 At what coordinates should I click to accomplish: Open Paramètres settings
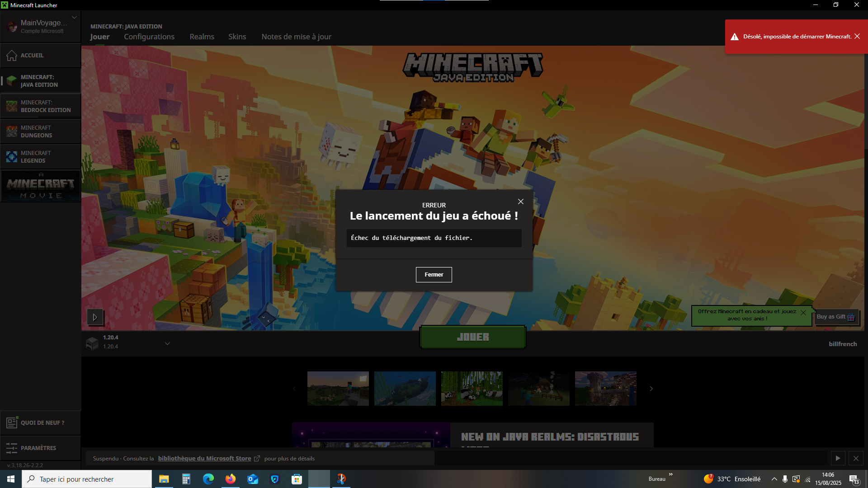tap(41, 448)
